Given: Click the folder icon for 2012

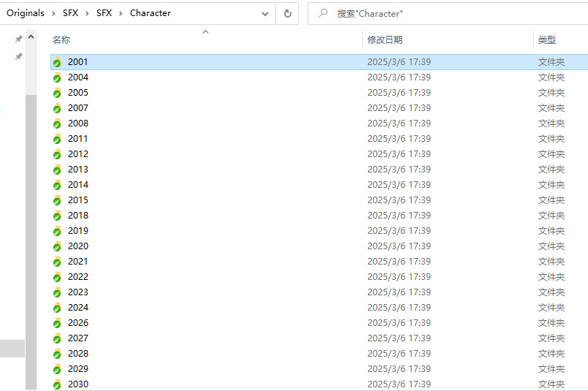Looking at the screenshot, I should coord(57,155).
